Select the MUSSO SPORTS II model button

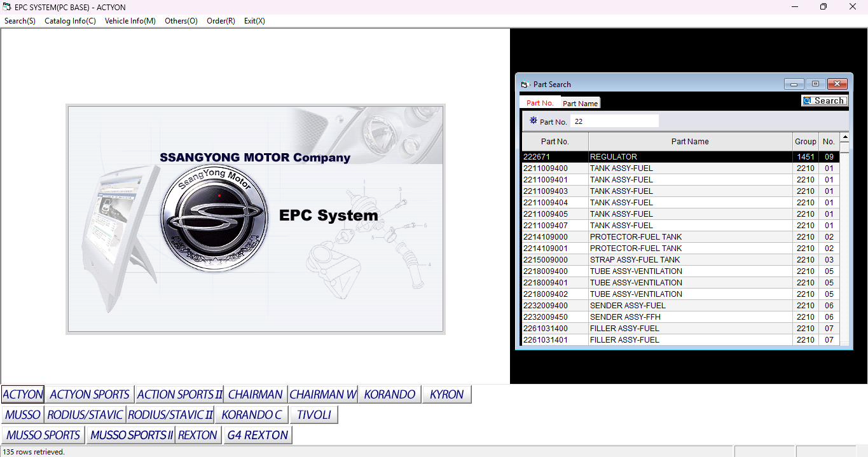[131, 435]
